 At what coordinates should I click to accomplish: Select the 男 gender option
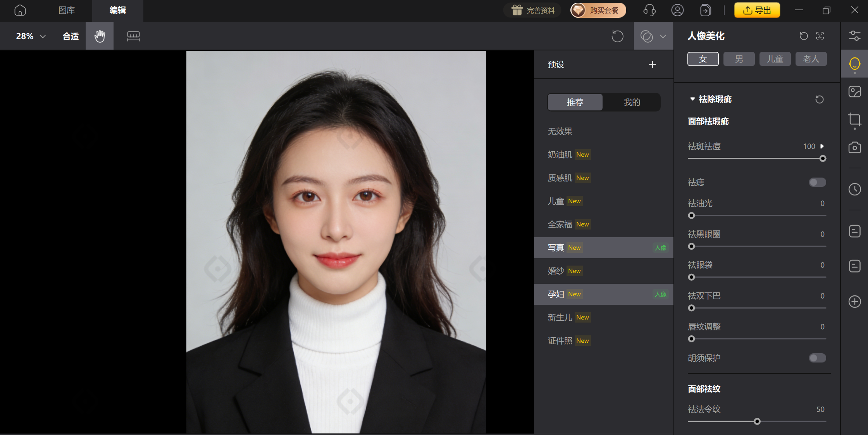739,59
